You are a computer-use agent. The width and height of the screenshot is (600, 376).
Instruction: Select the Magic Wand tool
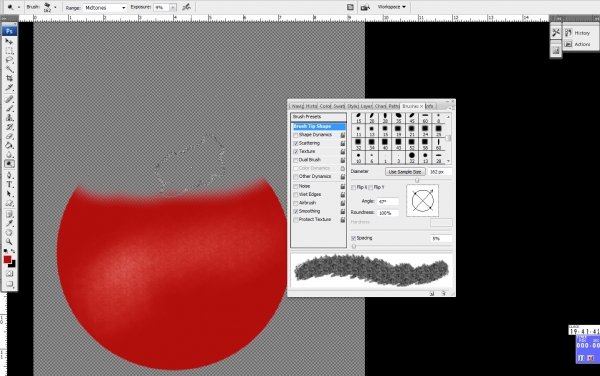click(9, 69)
